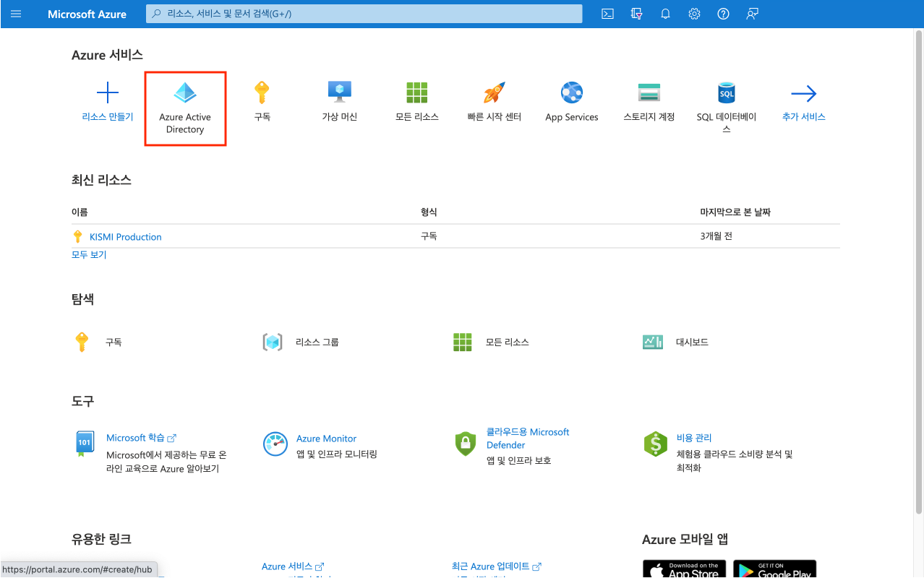This screenshot has height=578, width=924.
Task: Open 비용 관리 tool link
Action: [x=693, y=438]
